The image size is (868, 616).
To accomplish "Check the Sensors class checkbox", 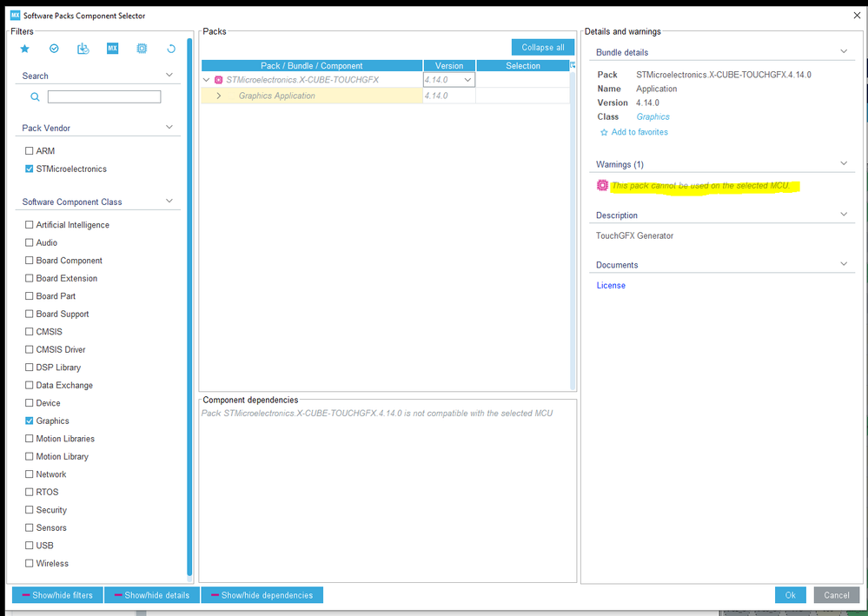I will 29,527.
